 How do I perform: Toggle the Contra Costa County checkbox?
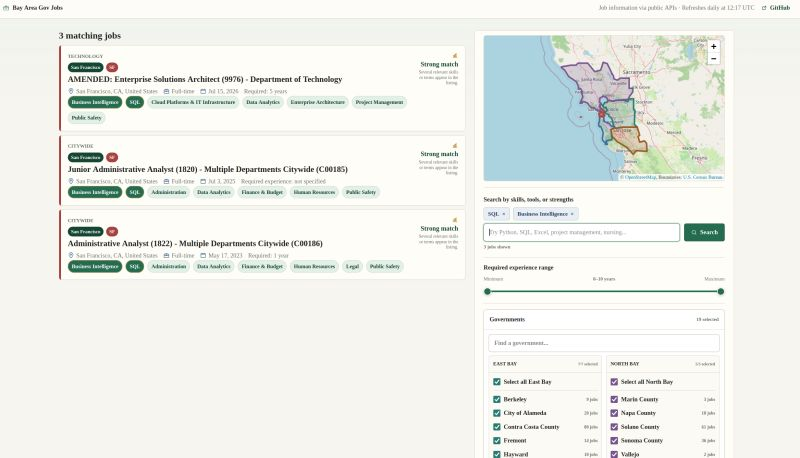pyautogui.click(x=497, y=427)
